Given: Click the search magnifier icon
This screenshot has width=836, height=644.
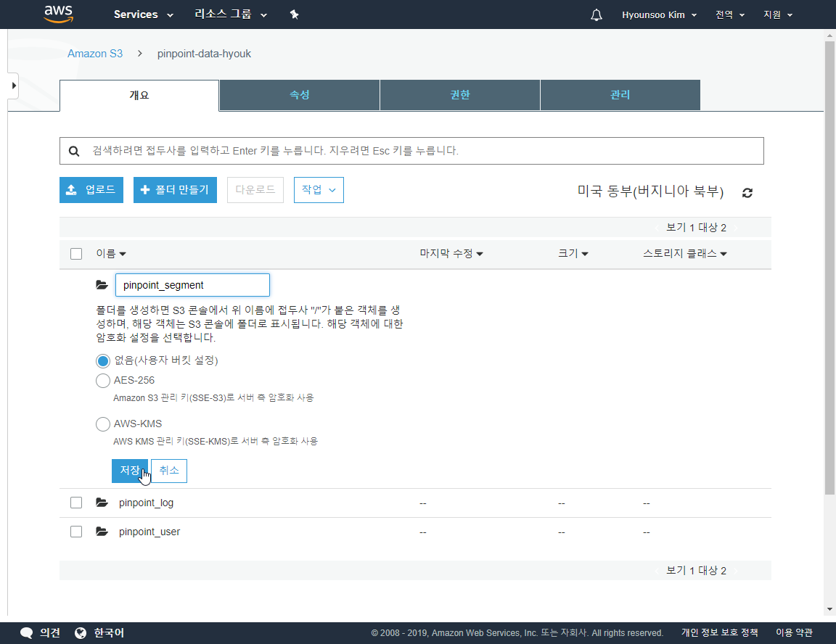Looking at the screenshot, I should (74, 152).
